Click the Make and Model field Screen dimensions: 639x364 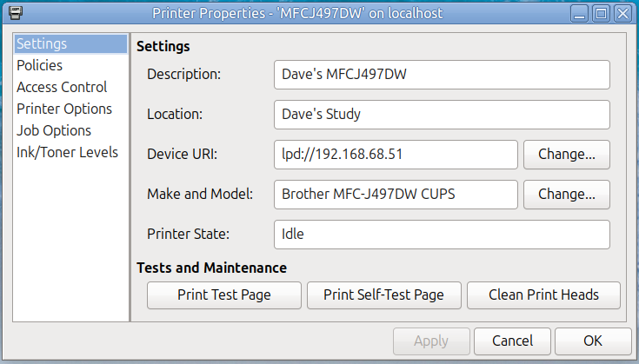point(396,194)
